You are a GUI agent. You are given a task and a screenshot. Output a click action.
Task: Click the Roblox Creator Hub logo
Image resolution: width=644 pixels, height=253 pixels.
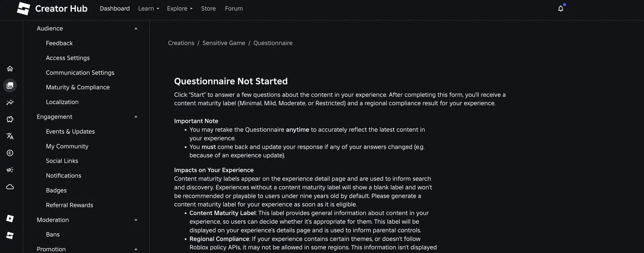pyautogui.click(x=52, y=8)
